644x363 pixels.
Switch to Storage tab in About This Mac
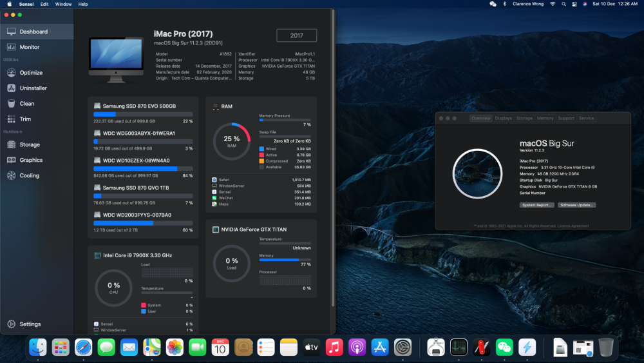(x=524, y=119)
